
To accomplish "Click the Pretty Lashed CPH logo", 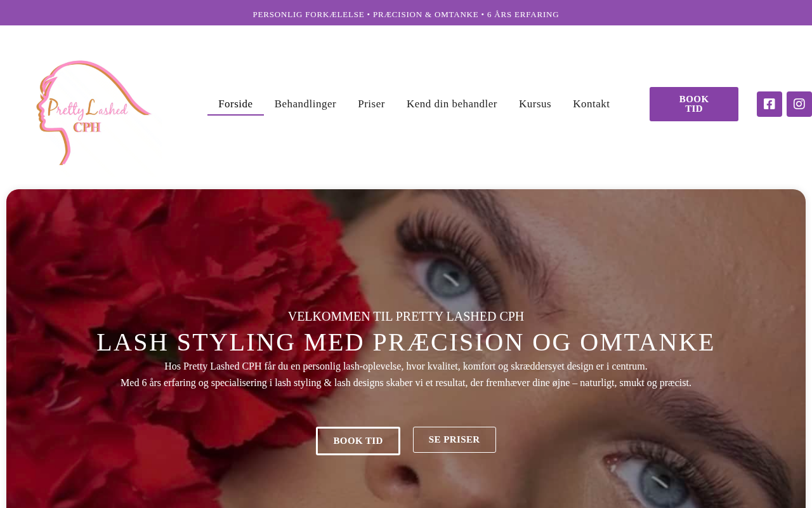I will click(94, 113).
